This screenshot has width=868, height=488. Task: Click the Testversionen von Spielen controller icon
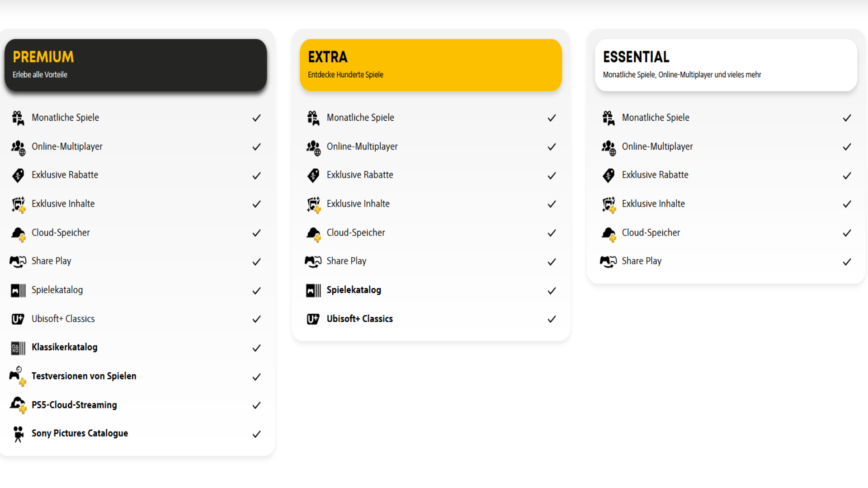coord(18,376)
